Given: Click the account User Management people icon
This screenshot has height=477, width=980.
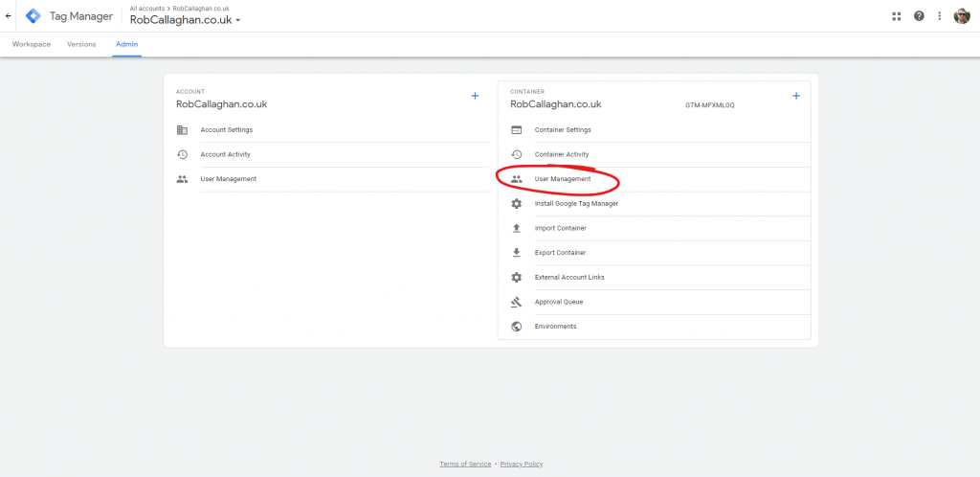Looking at the screenshot, I should click(182, 179).
